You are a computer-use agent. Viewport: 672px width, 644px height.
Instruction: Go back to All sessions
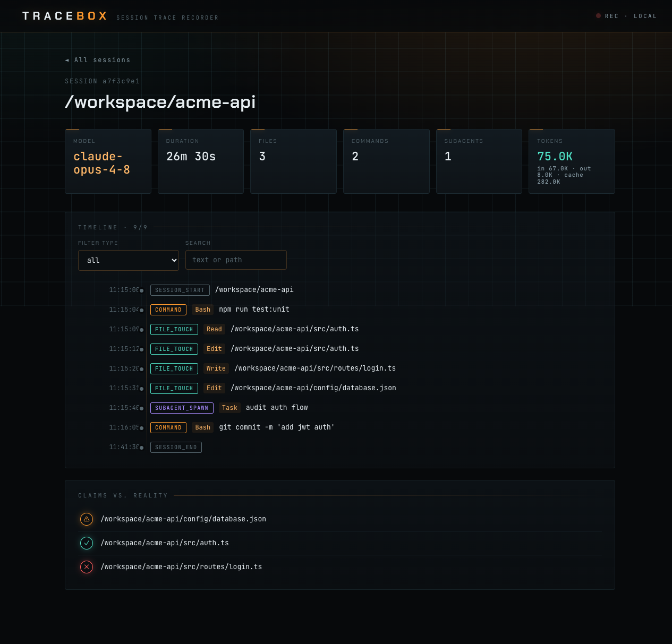98,60
